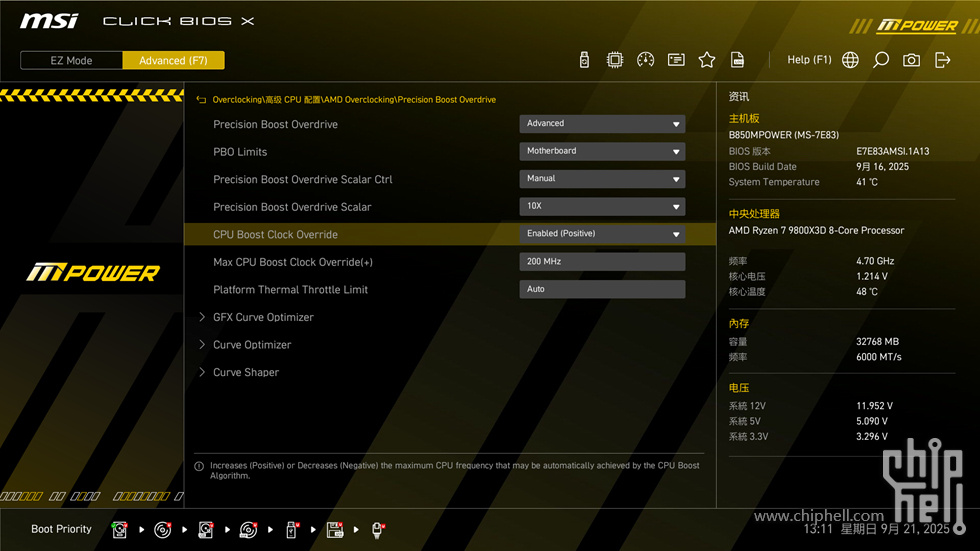Click the 5.090 V system 5V reading
Image resolution: width=980 pixels, height=551 pixels.
pyautogui.click(x=872, y=422)
